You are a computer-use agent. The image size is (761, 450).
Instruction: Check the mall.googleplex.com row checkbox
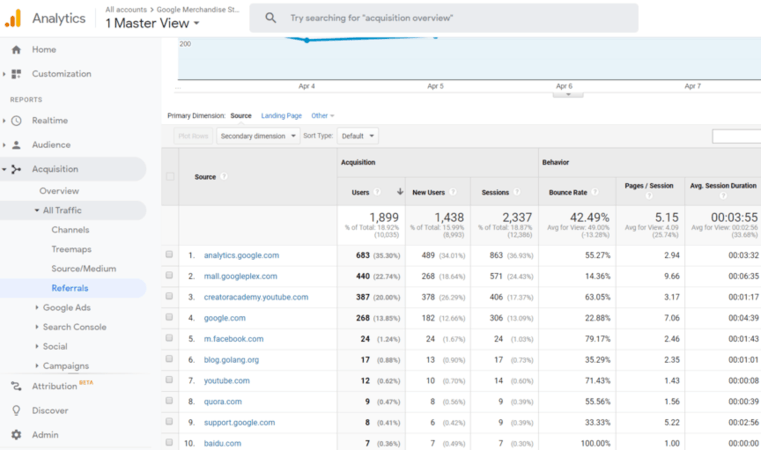169,275
